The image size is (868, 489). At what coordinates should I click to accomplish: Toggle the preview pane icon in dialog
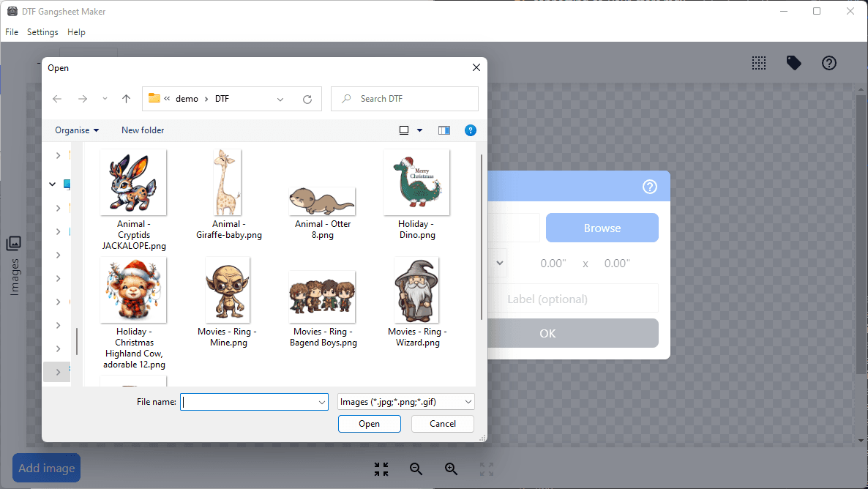click(444, 130)
